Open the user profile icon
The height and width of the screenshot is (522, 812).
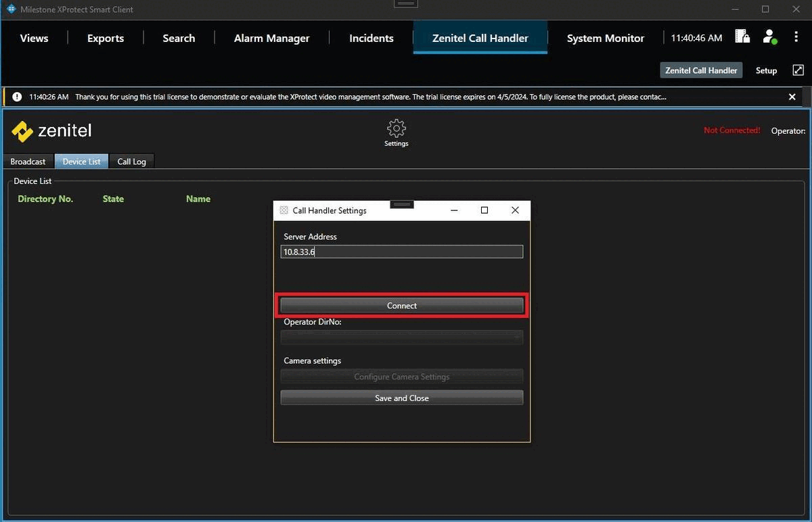770,38
